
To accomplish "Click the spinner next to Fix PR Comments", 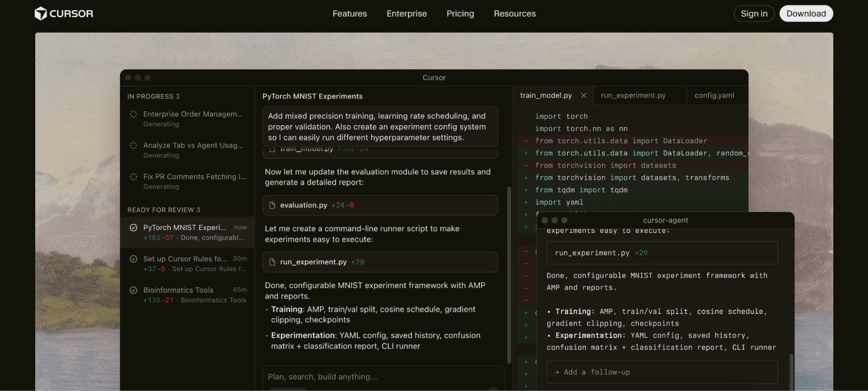I will pos(133,176).
